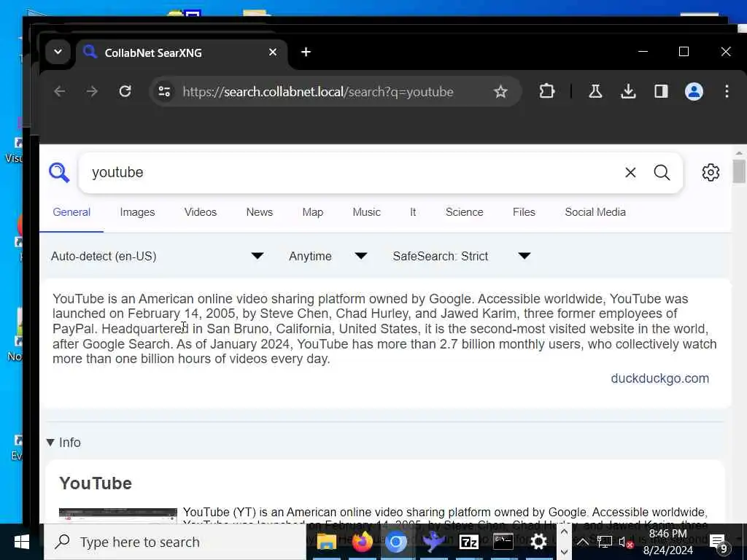Open the blue bird app from taskbar
747x560 pixels.
(433, 542)
